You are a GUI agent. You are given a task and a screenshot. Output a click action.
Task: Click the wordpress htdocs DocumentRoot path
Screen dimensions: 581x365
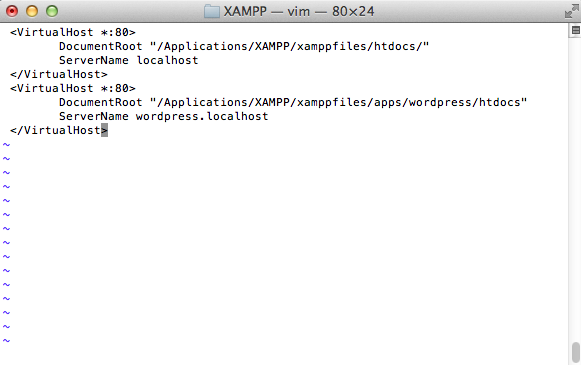pyautogui.click(x=338, y=102)
